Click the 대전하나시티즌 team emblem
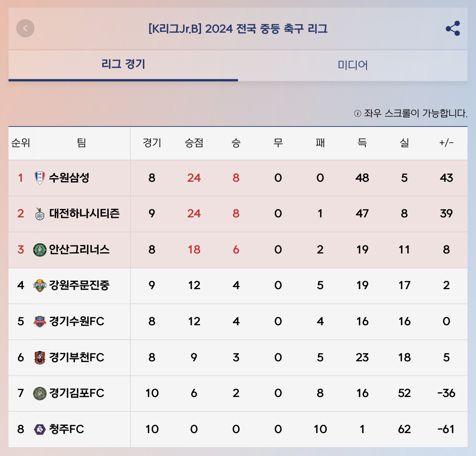Viewport: 476px width, 456px height. (40, 214)
